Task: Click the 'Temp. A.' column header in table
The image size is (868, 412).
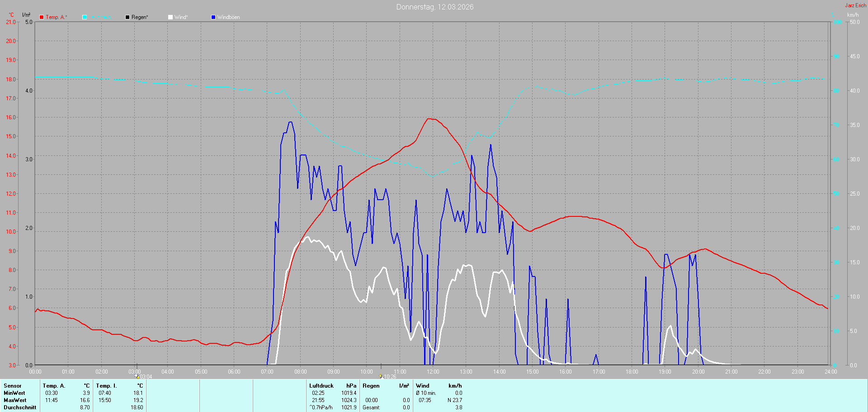Action: tap(54, 386)
